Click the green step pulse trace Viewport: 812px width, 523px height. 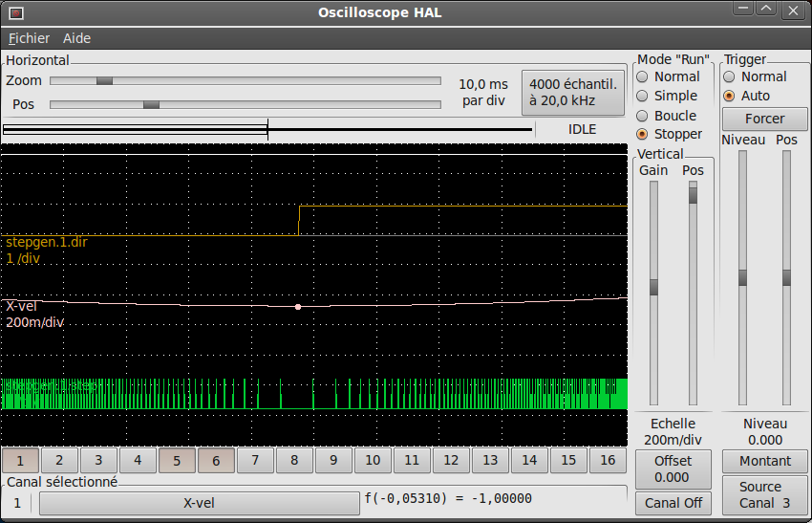click(314, 394)
